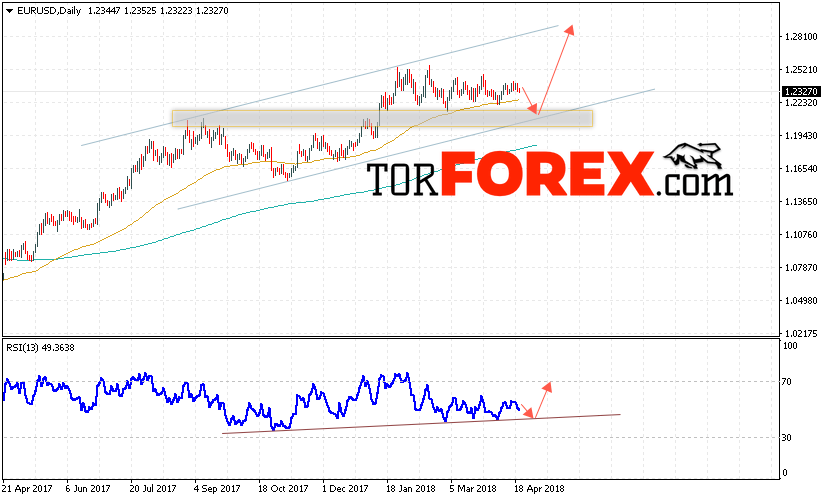Click the 18 Apr 2018 date label

pos(539,488)
